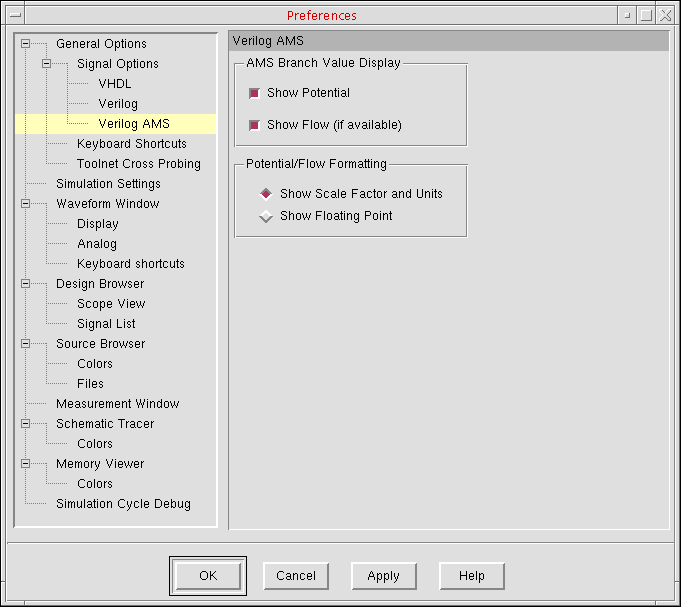Select Schematic Tracer in the tree

point(105,423)
